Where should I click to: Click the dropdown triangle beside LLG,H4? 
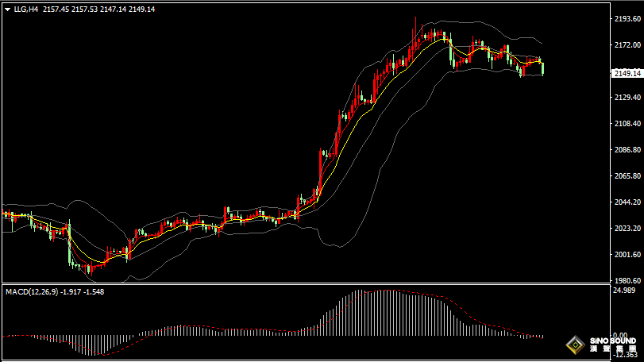(x=6, y=9)
